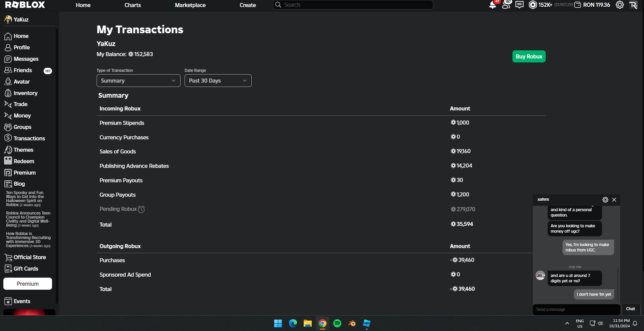Open Marketplace in the top navigation

(x=190, y=5)
